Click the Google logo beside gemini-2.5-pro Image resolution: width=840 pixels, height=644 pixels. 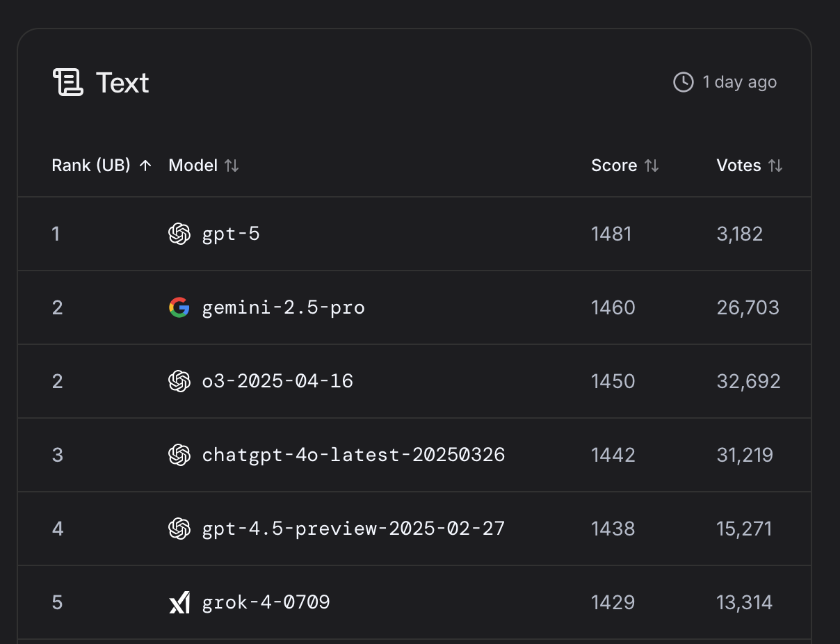[x=179, y=307]
